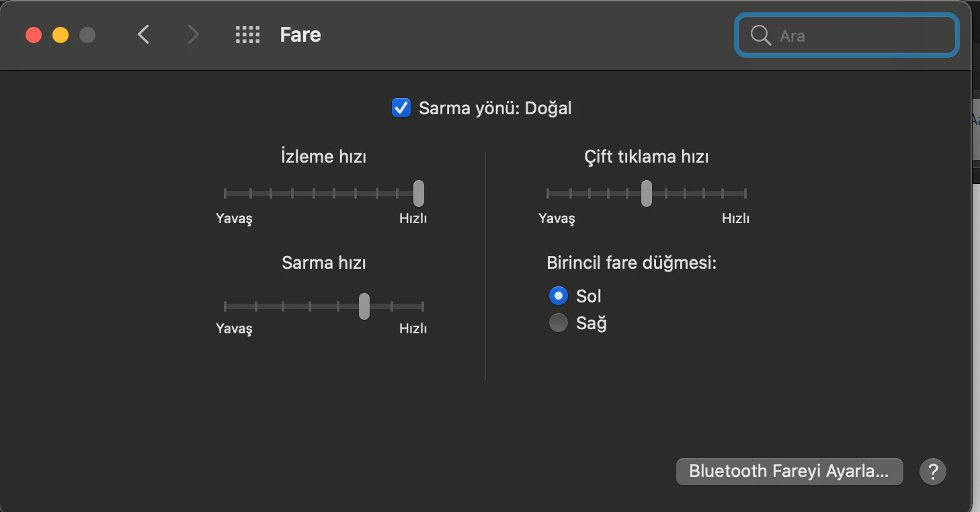Toggle Sarma yönü: Doğal checkbox

coord(401,108)
